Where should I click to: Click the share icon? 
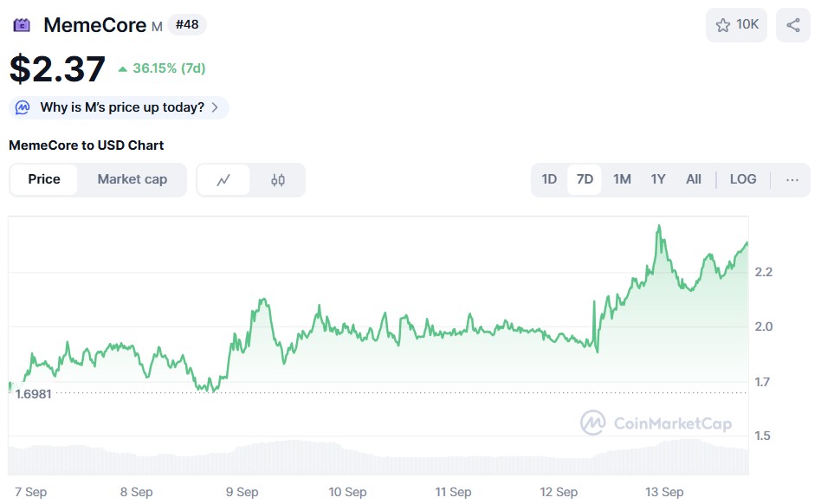[x=792, y=25]
